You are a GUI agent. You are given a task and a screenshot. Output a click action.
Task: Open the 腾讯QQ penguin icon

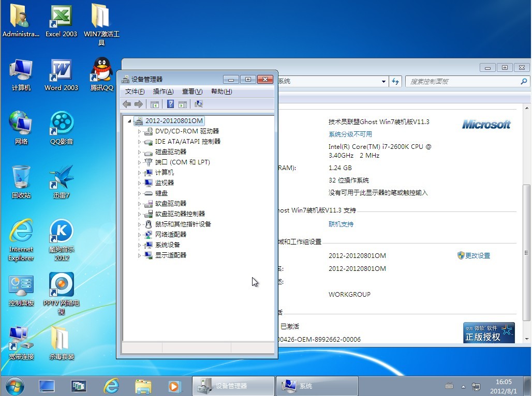[x=102, y=74]
